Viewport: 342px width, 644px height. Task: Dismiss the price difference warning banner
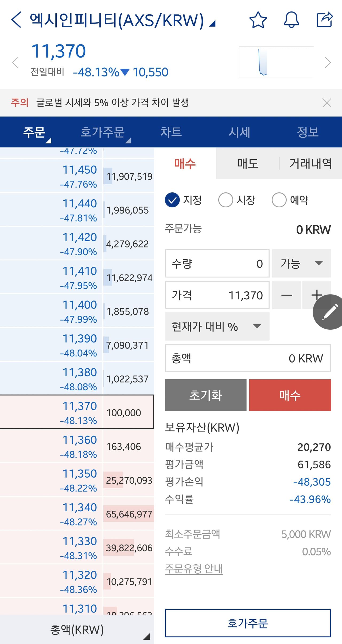click(x=327, y=102)
